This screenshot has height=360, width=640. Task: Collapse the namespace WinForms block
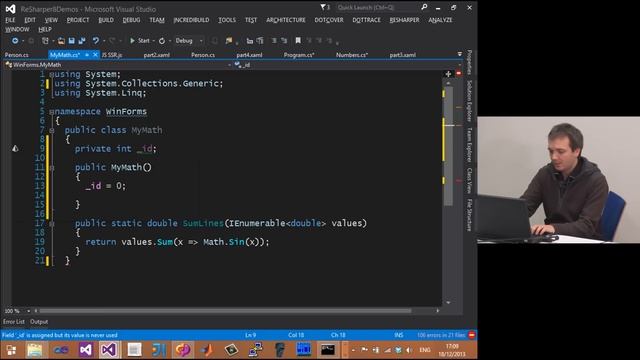pyautogui.click(x=51, y=112)
